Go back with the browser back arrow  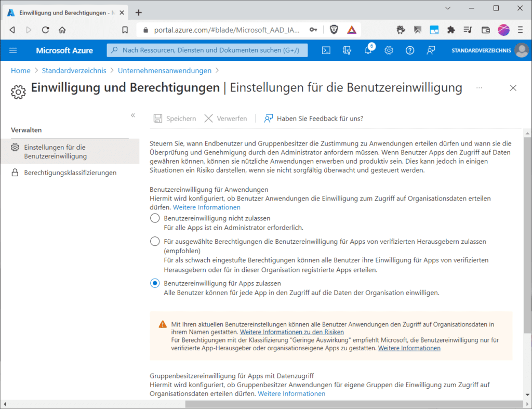pyautogui.click(x=12, y=30)
